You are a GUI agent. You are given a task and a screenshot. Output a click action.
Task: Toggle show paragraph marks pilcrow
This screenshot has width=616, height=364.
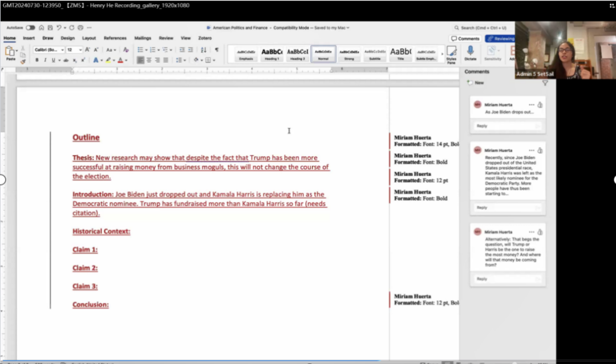click(x=217, y=50)
